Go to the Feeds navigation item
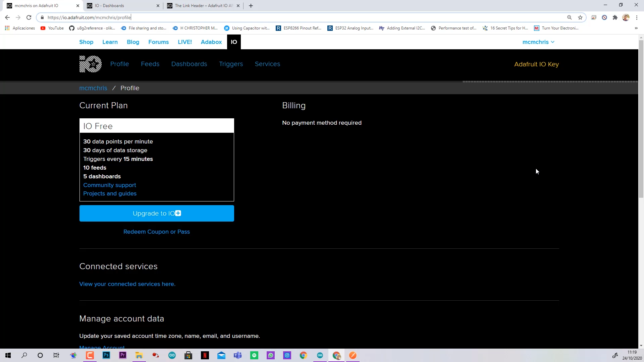The image size is (644, 362). (150, 64)
